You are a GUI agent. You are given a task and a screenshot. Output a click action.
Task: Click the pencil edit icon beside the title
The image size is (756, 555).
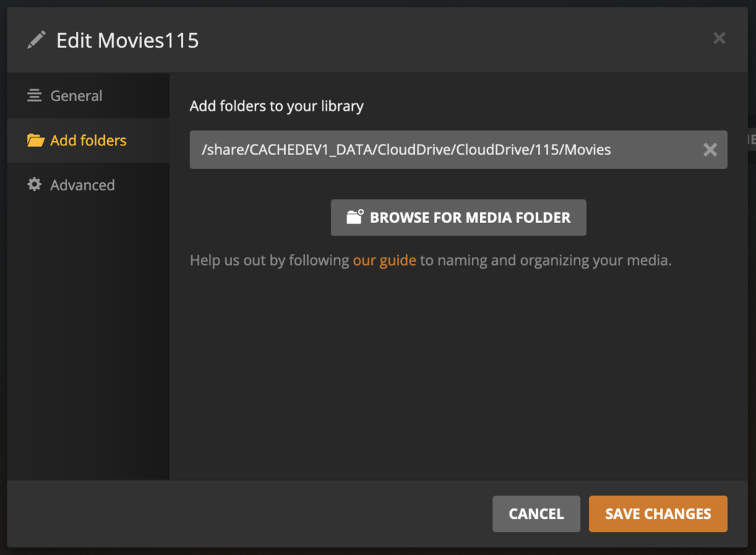click(35, 40)
